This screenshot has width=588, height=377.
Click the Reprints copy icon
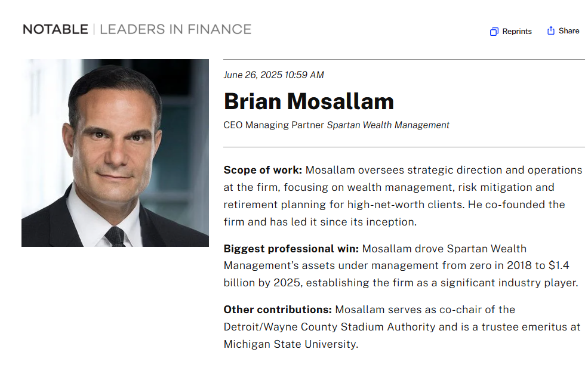(x=494, y=32)
